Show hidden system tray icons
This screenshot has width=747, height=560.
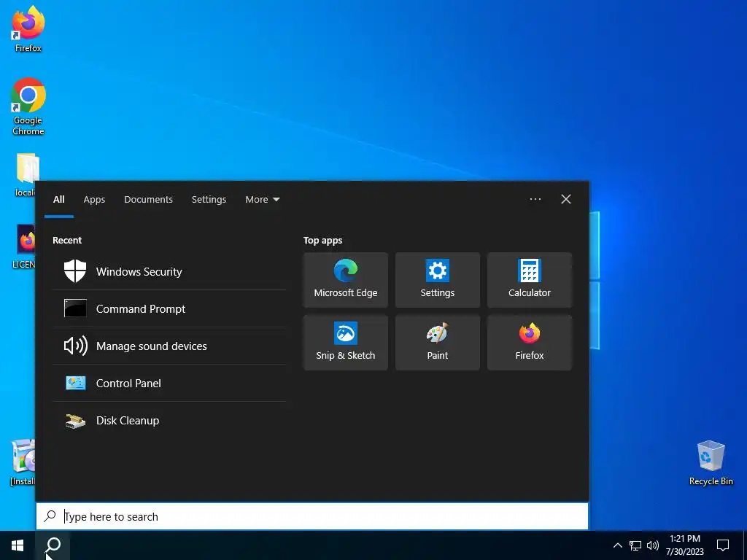click(617, 545)
